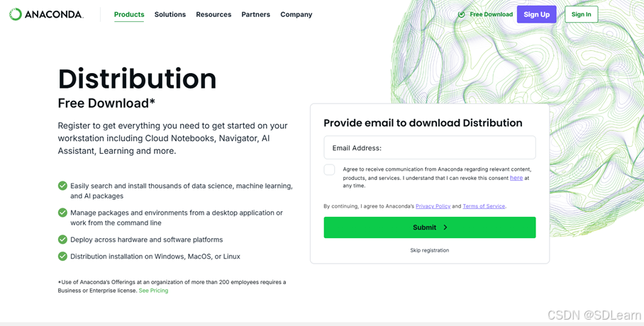Click the 'Distribution' main heading
Viewport: 644px width, 326px height.
click(x=137, y=79)
